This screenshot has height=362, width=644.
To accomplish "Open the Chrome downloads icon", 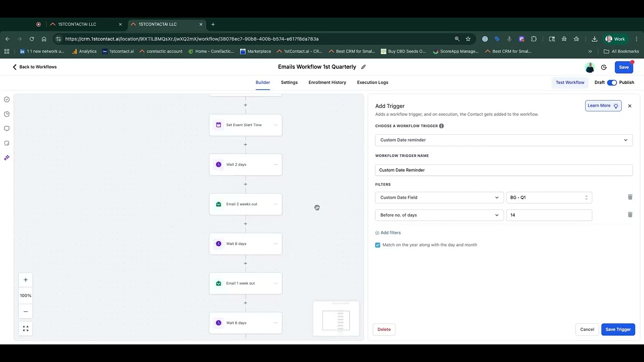I will coord(594,39).
